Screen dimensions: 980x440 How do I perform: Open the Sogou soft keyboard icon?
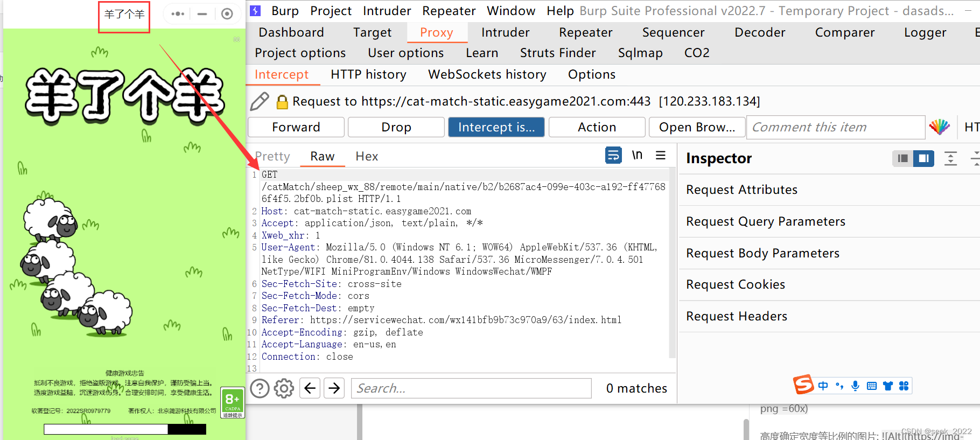[x=872, y=386]
